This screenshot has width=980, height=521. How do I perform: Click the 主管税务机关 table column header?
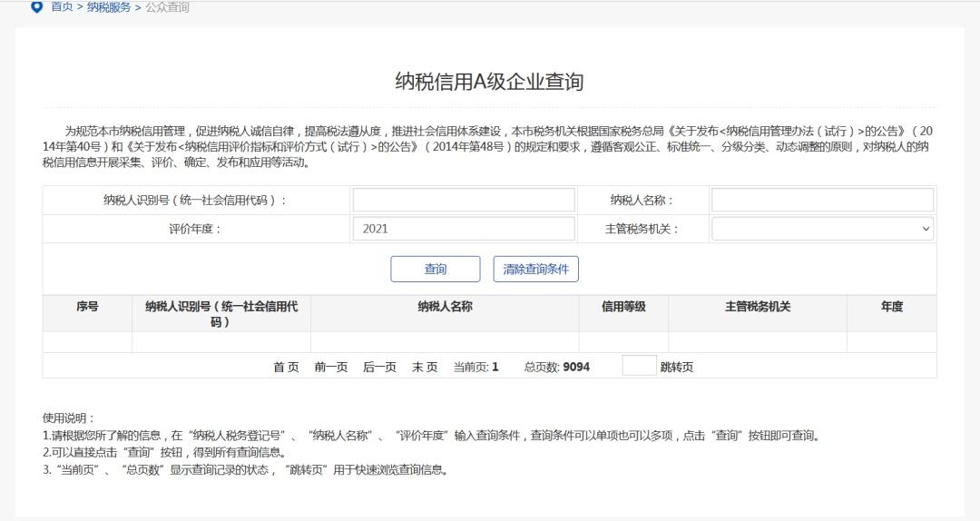(x=757, y=308)
